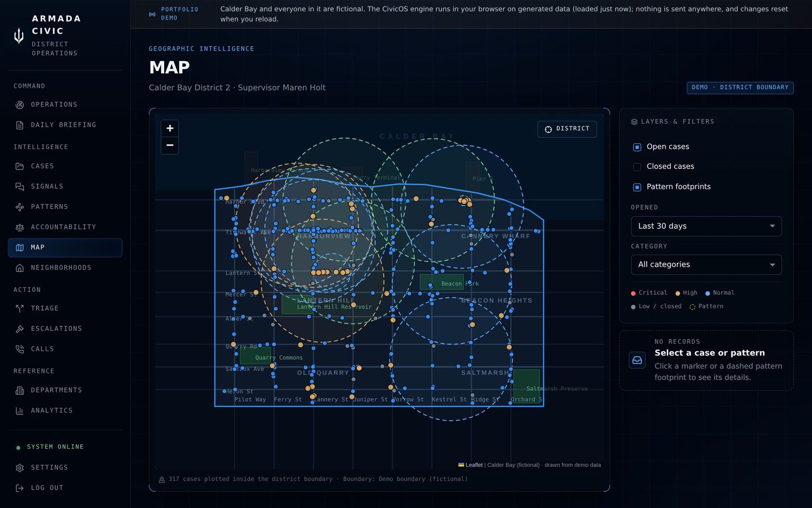Enable the Closed cases checkbox
This screenshot has height=508, width=812.
[637, 167]
